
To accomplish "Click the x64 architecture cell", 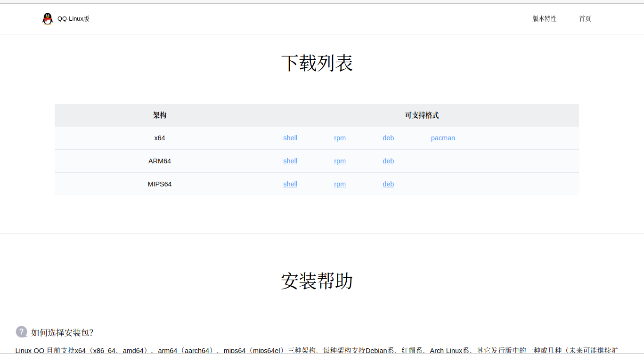I will coord(160,138).
